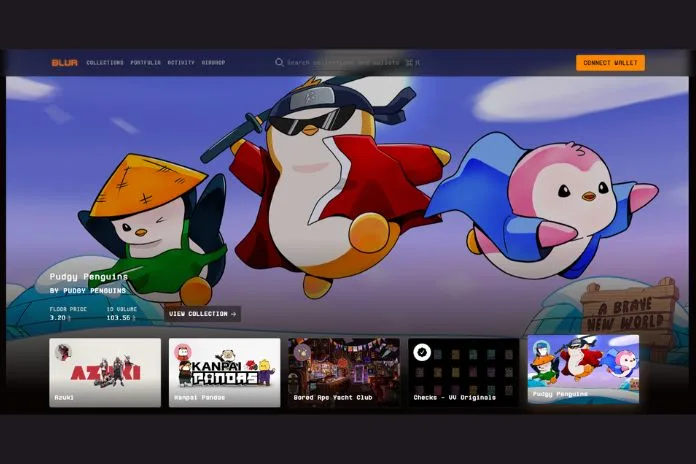This screenshot has height=464, width=696.
Task: Click the 1D volume value 103.56
Action: pyautogui.click(x=121, y=318)
